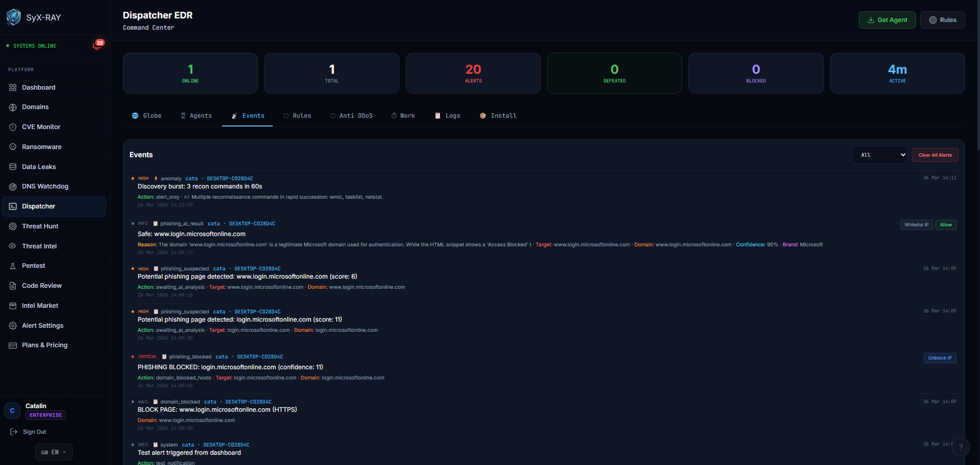Open the Code Review section
Viewport: 980px width, 465px height.
[x=41, y=285]
